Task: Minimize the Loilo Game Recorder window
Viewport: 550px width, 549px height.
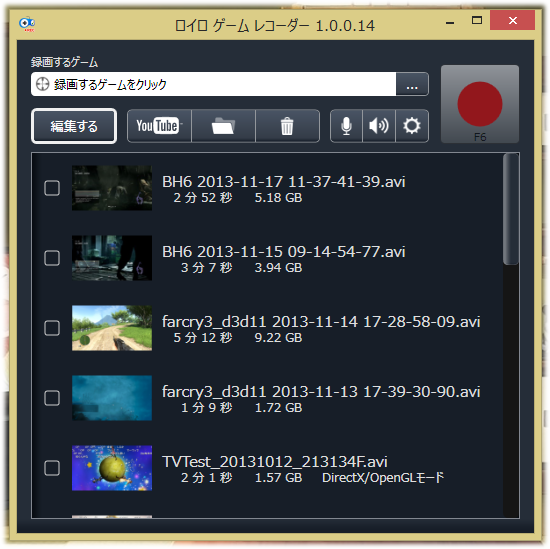Action: (x=450, y=22)
